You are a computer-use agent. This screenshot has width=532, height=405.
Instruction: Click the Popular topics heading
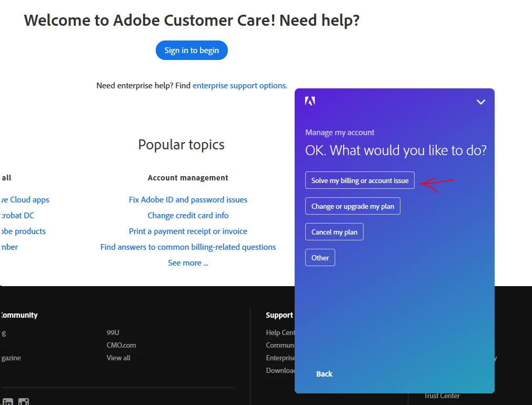click(181, 145)
